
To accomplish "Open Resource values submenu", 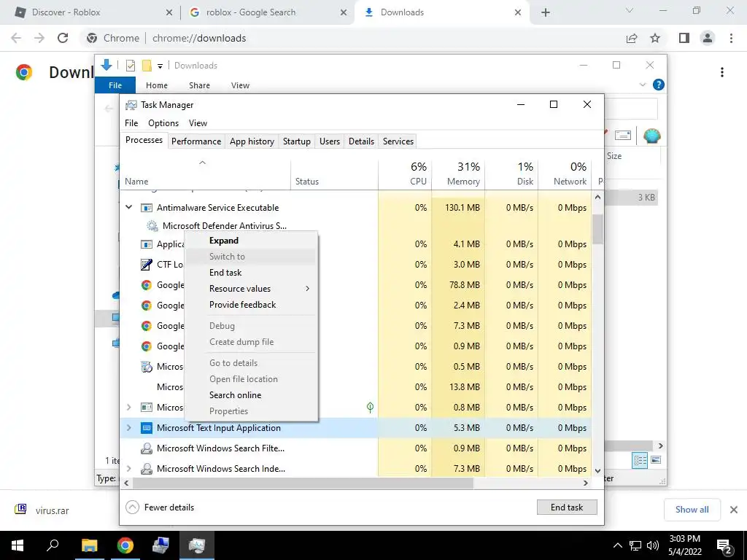I will pos(251,289).
